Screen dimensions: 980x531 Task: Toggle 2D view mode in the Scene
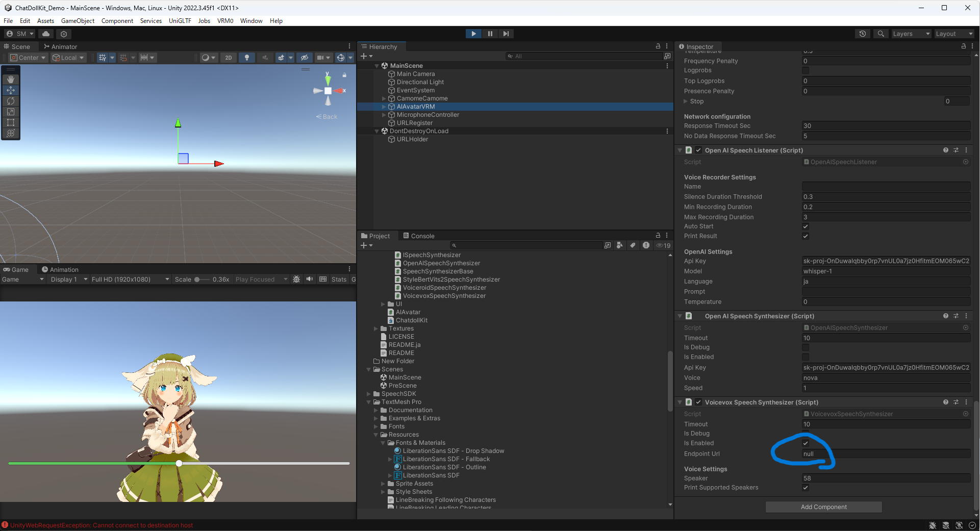pyautogui.click(x=229, y=58)
